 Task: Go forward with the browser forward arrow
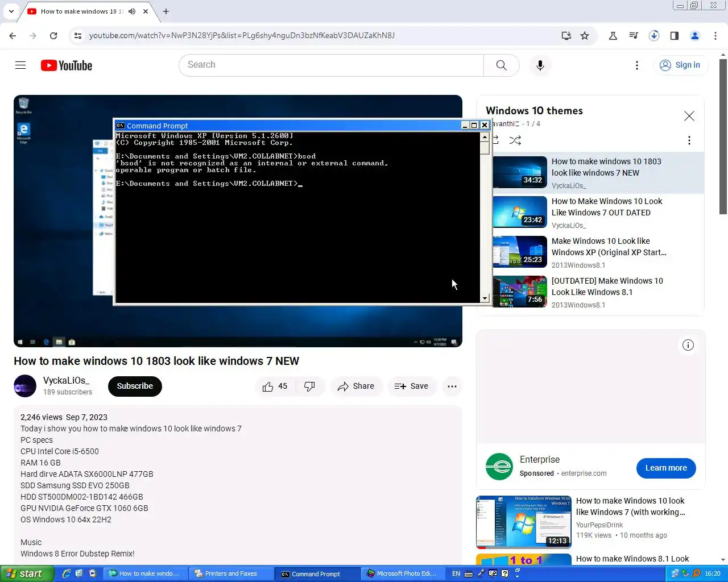[33, 35]
